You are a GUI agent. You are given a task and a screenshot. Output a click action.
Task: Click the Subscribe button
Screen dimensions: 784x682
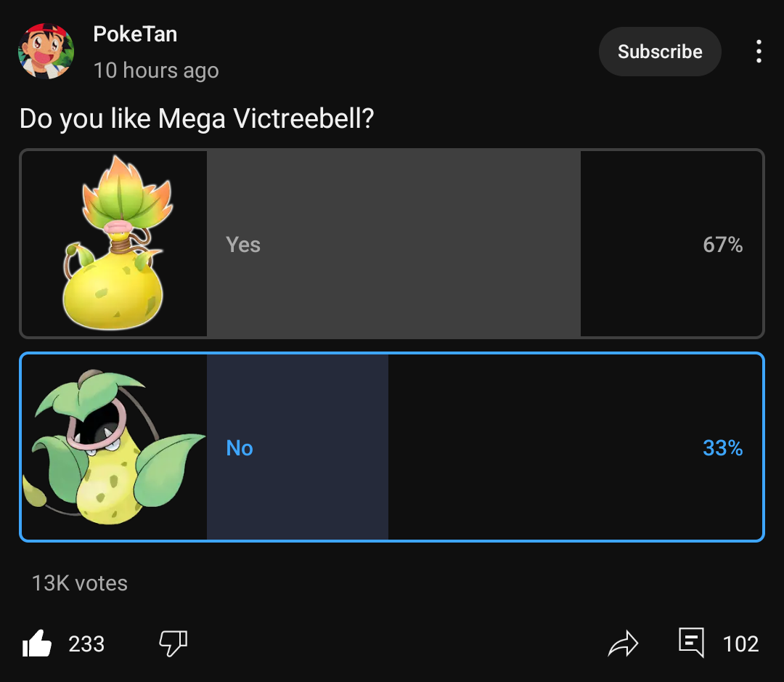[660, 52]
